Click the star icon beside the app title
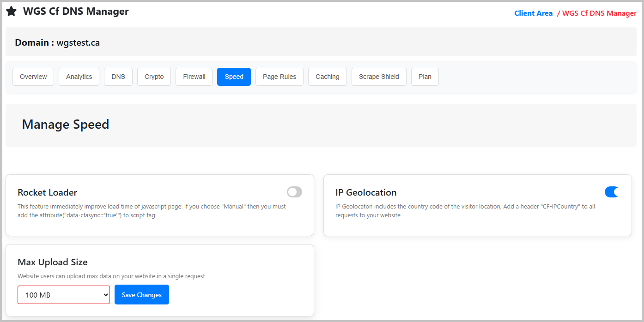 point(11,11)
